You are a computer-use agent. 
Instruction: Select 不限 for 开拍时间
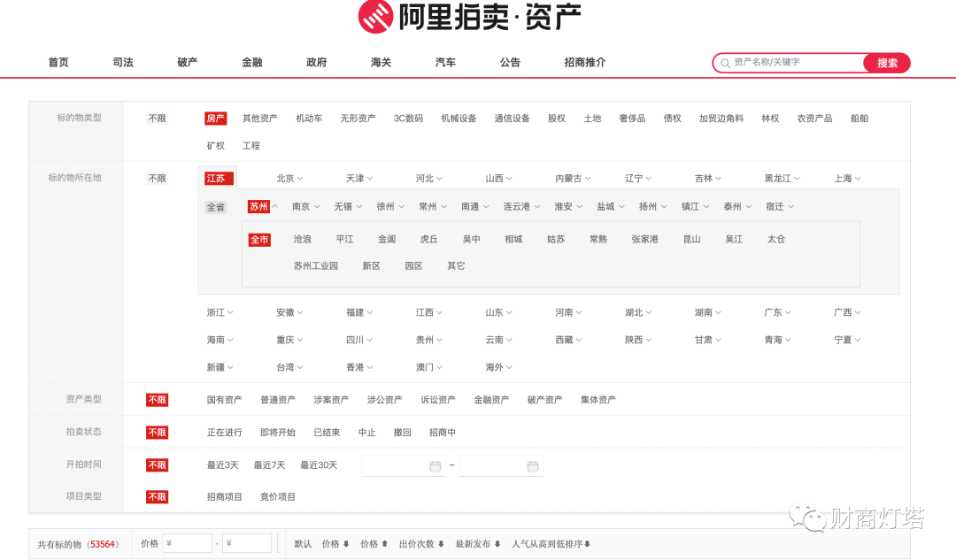coord(158,465)
